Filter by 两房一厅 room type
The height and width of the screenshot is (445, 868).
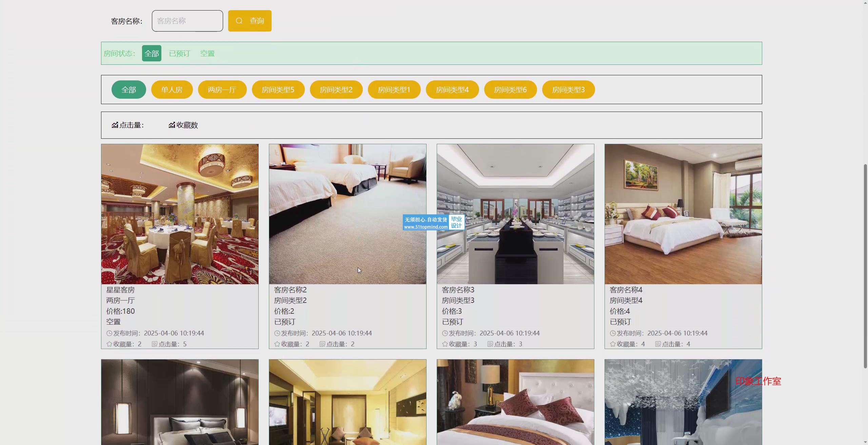222,90
